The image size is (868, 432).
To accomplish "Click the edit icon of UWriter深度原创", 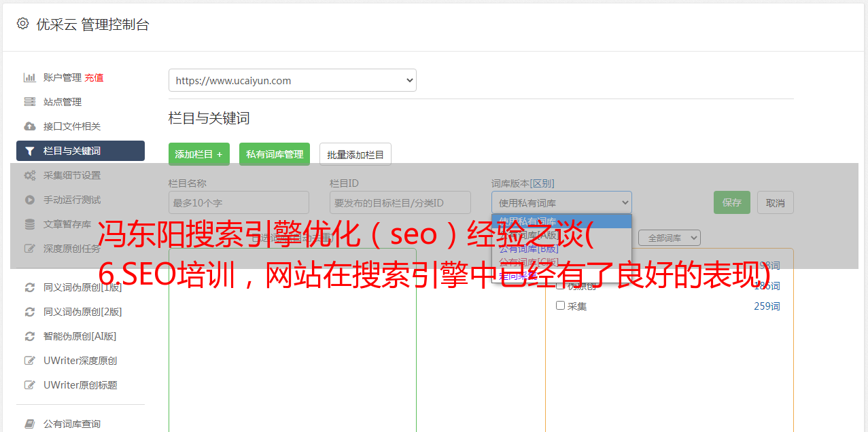I will pos(30,361).
